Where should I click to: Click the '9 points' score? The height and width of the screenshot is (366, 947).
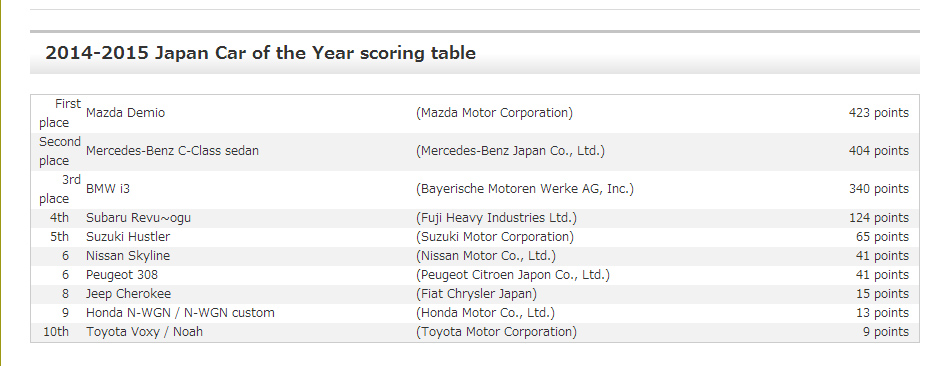pyautogui.click(x=885, y=332)
